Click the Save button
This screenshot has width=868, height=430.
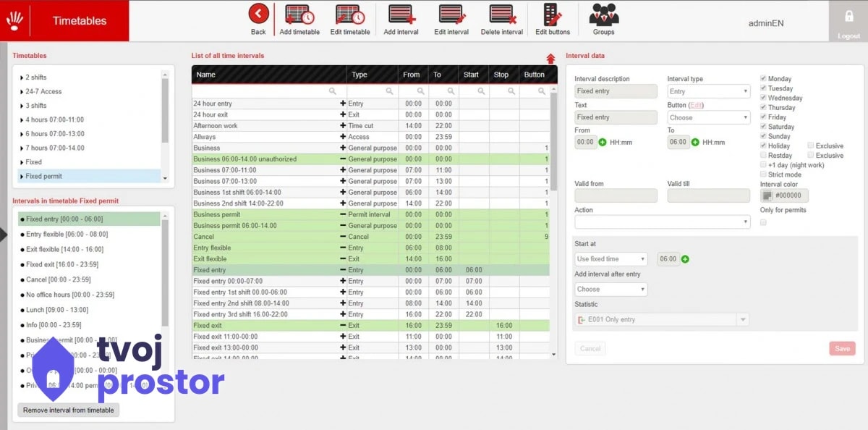click(842, 348)
